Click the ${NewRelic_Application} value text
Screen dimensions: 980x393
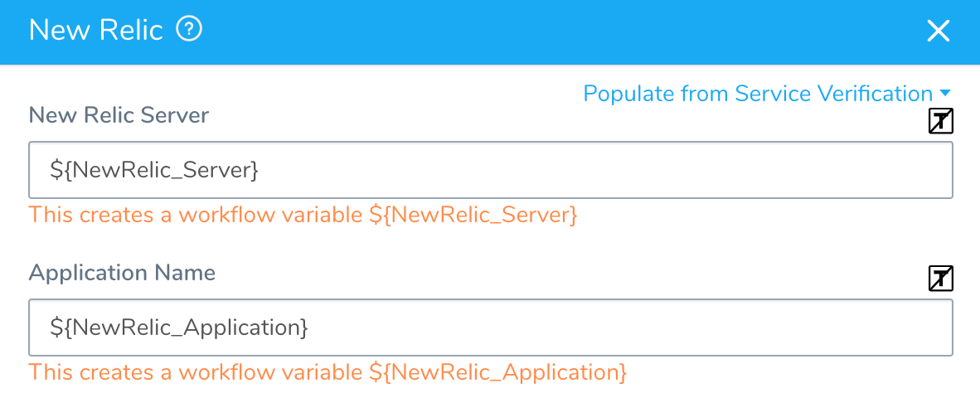(179, 327)
